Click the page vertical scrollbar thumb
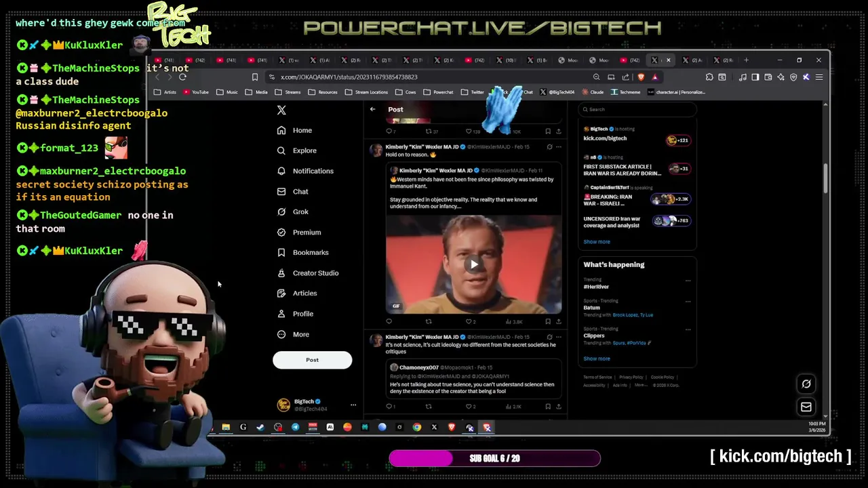The height and width of the screenshot is (488, 868). click(825, 179)
